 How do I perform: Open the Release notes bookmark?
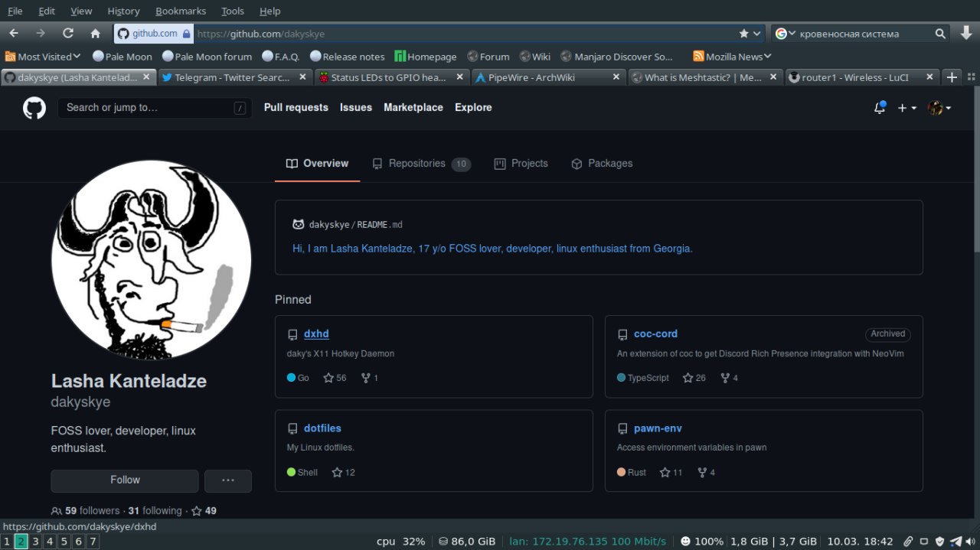coord(347,57)
